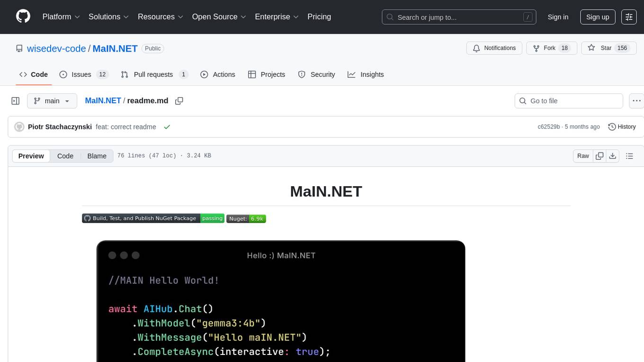
Task: Copy the readme.md file path
Action: coord(179,100)
